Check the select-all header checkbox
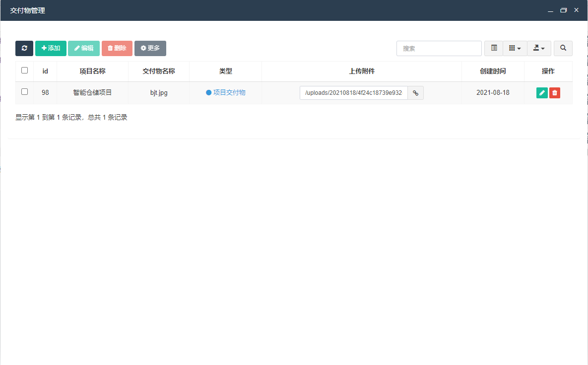This screenshot has height=365, width=588. click(x=25, y=70)
